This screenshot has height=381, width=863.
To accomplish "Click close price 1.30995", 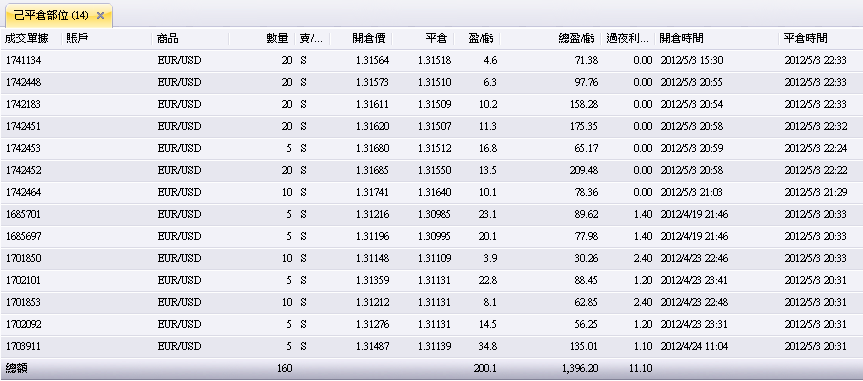I will point(434,237).
